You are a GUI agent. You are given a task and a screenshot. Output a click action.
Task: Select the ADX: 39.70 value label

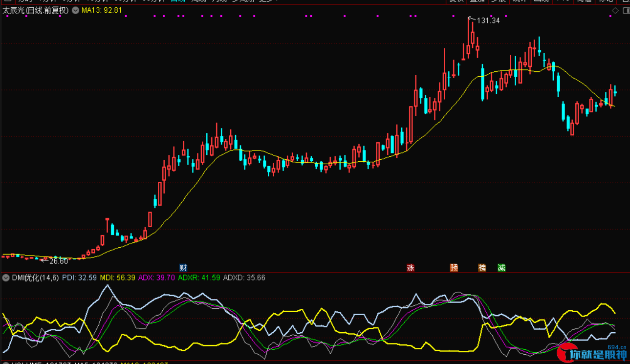pyautogui.click(x=156, y=278)
